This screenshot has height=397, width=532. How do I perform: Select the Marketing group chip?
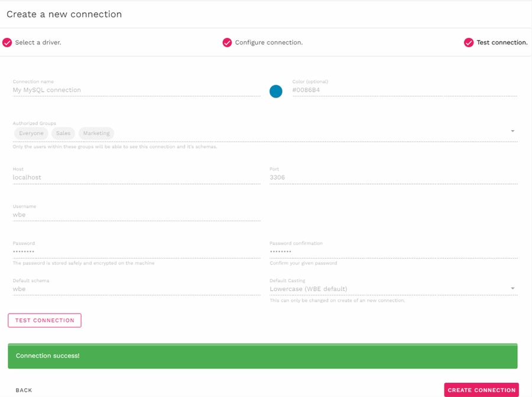(x=96, y=133)
